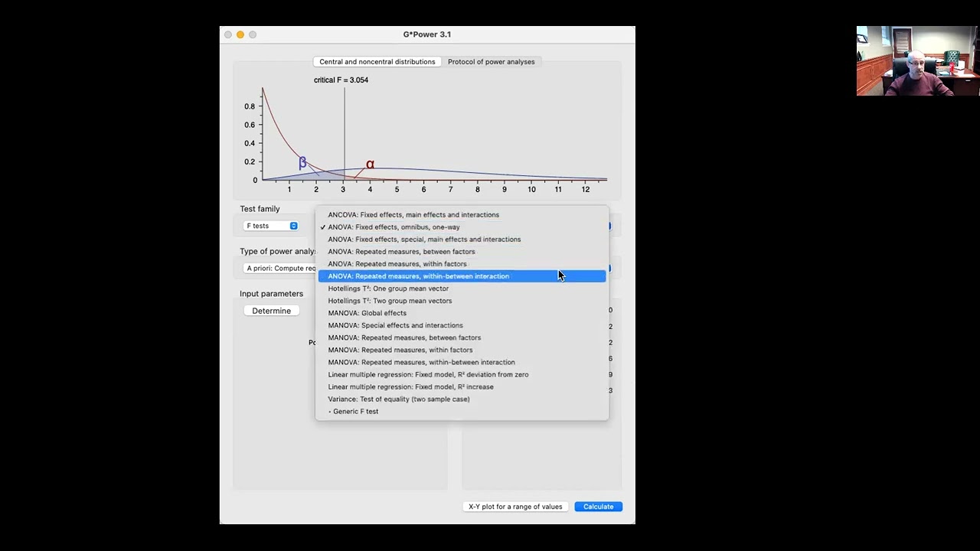Minimize G*Power window with yellow button
980x551 pixels.
pos(240,34)
